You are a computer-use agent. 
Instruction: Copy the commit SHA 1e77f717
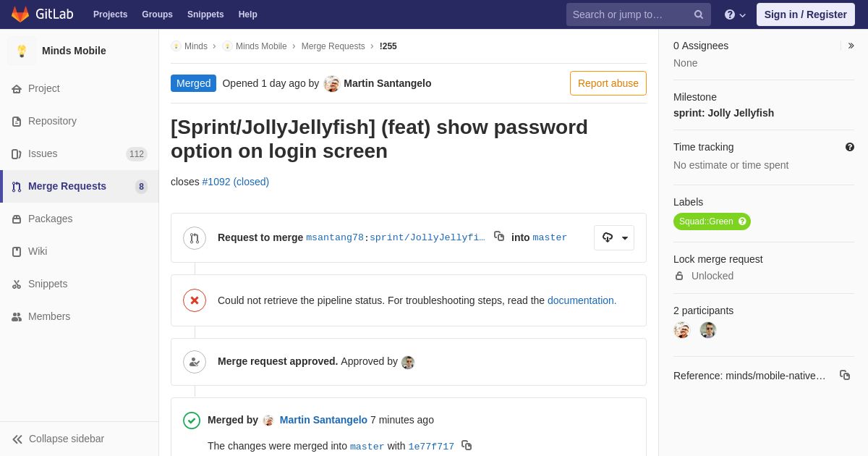click(467, 445)
